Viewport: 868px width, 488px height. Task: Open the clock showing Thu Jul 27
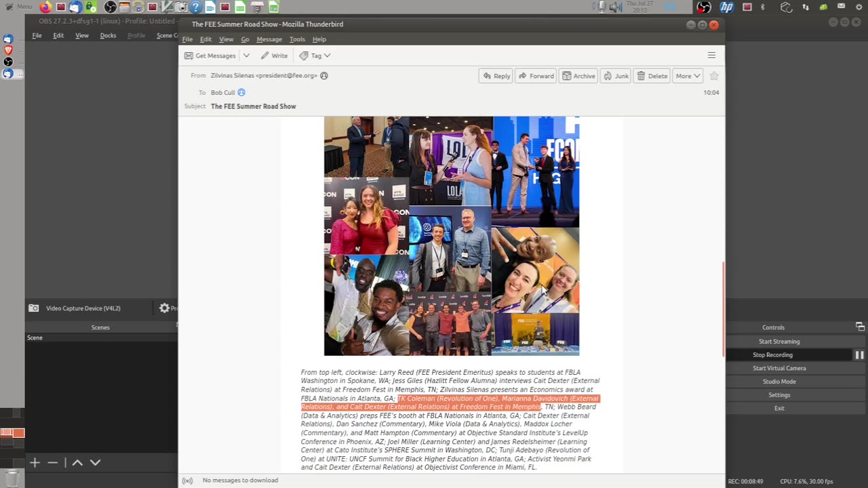(639, 7)
